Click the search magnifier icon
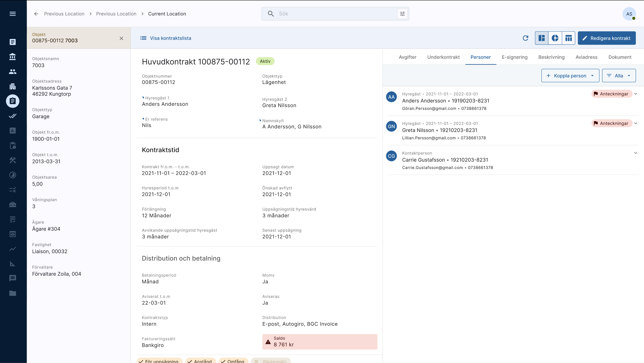644x363 pixels. [271, 14]
